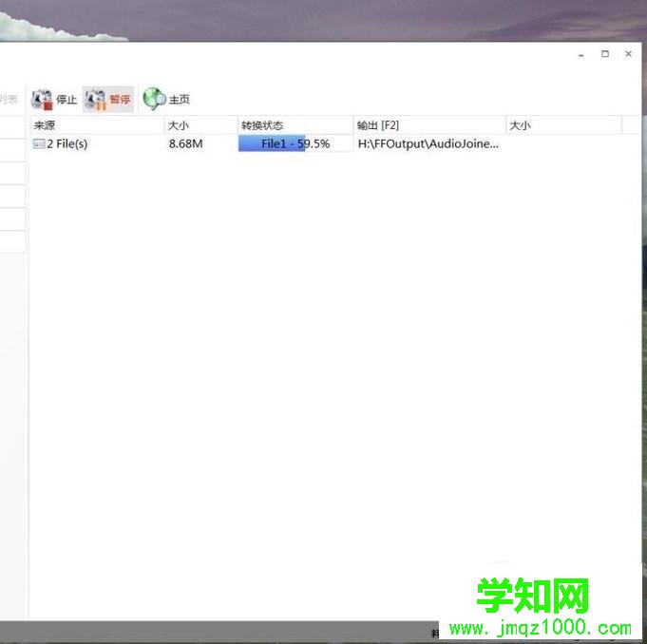Close the application window
This screenshot has width=647, height=644.
point(628,54)
